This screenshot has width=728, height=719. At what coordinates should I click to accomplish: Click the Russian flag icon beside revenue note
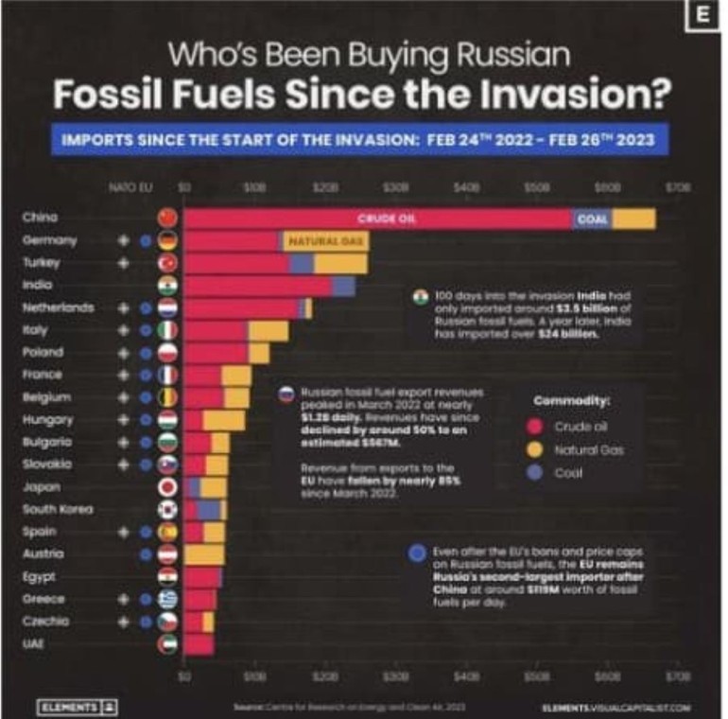coord(286,395)
